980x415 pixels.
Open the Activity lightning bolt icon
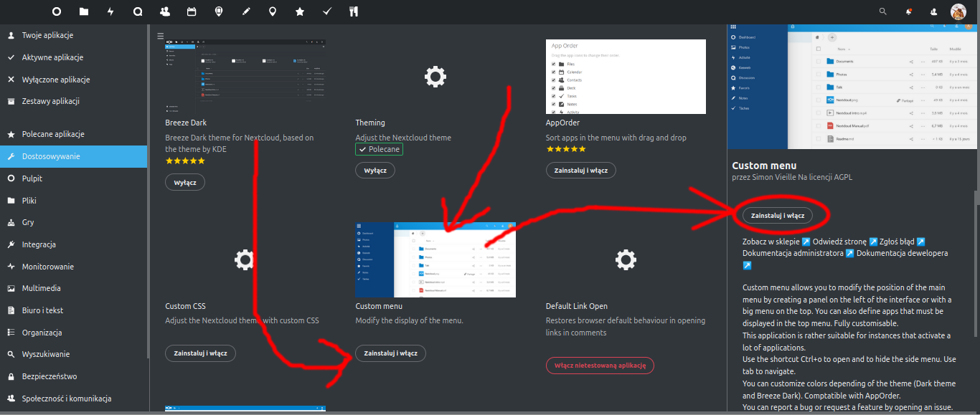click(110, 11)
